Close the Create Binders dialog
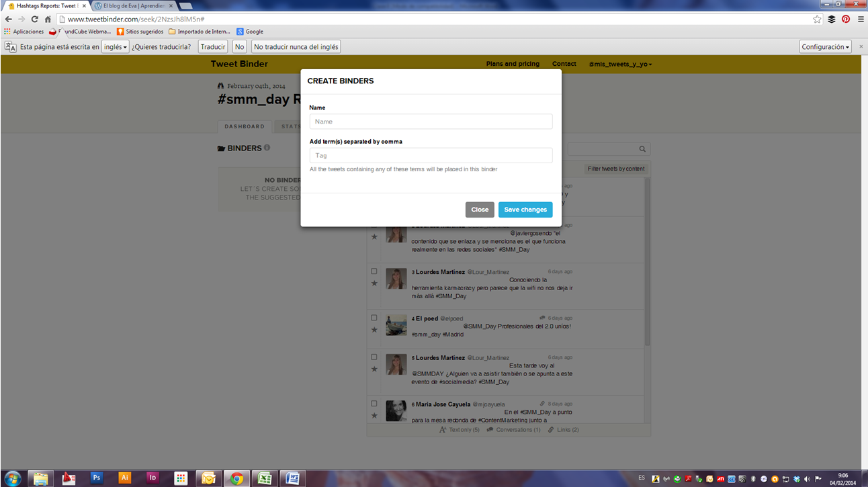The width and height of the screenshot is (868, 487). coord(480,210)
